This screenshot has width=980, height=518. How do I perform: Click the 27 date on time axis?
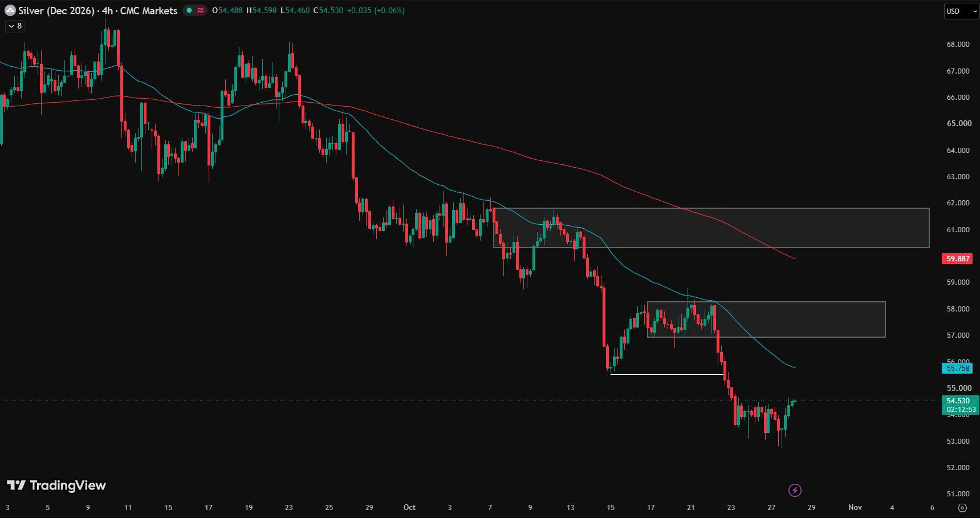coord(771,507)
